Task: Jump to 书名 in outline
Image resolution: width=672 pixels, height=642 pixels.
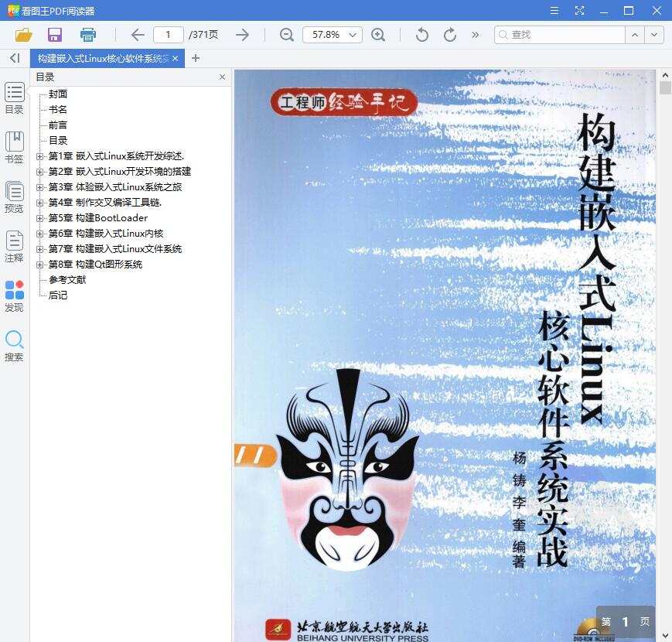Action: (58, 109)
